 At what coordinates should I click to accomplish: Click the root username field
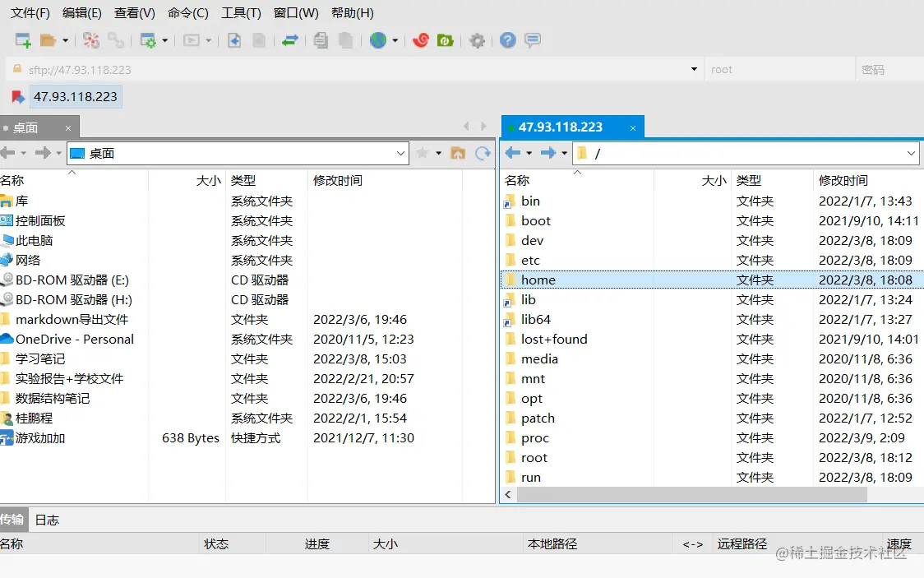tap(779, 70)
